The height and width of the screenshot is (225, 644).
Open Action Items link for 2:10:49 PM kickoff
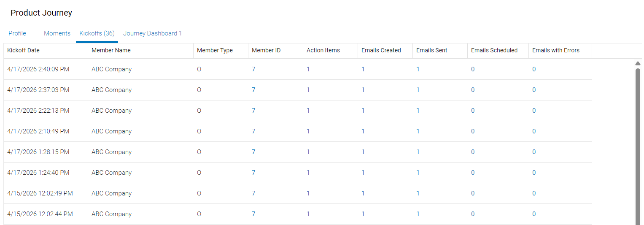click(308, 131)
